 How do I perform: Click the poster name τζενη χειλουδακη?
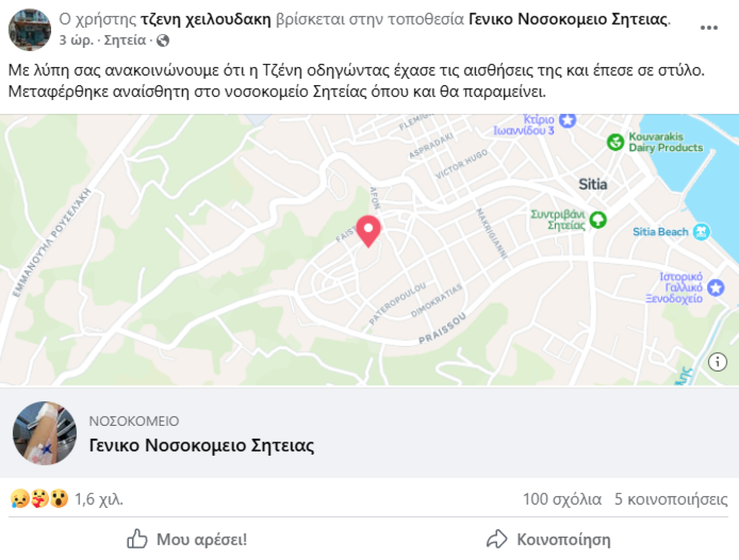pyautogui.click(x=206, y=20)
